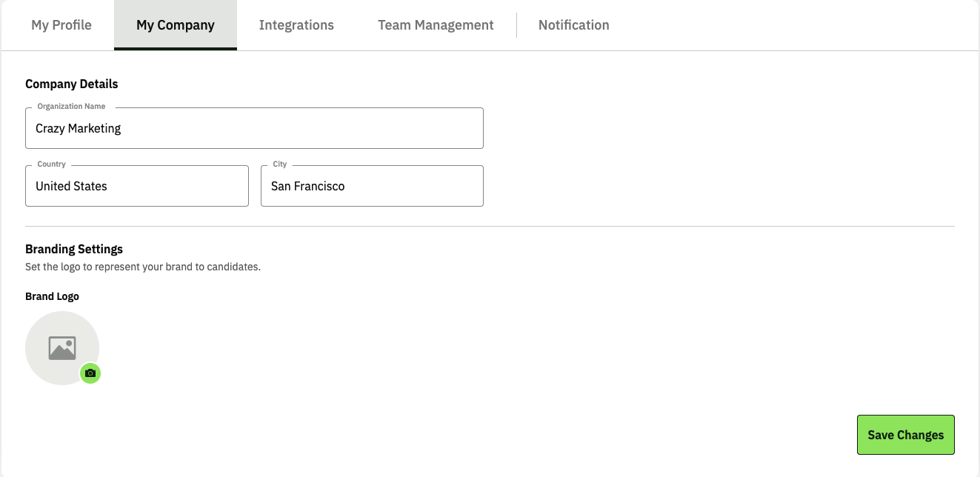Focus the Organization Name input containing Crazy Marketing
Image resolution: width=980 pixels, height=477 pixels.
tap(254, 129)
